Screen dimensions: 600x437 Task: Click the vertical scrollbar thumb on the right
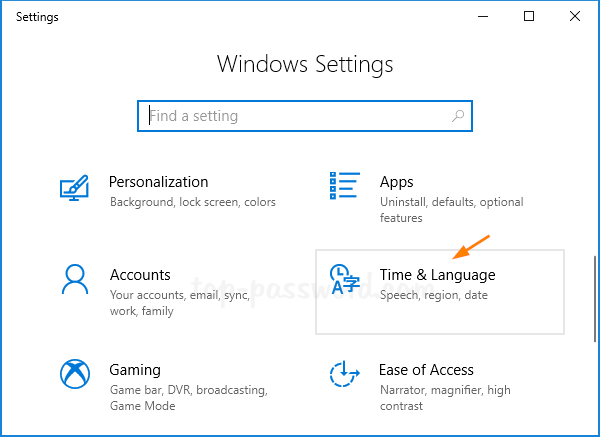[x=594, y=300]
